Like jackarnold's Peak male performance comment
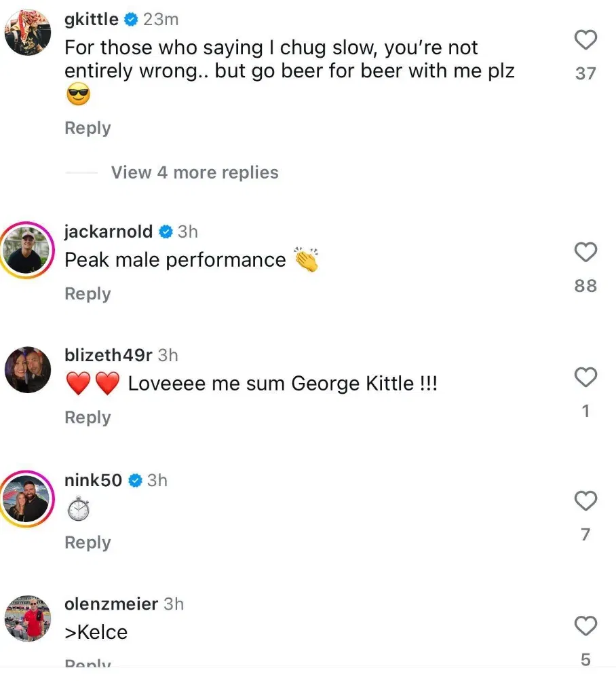 [585, 253]
